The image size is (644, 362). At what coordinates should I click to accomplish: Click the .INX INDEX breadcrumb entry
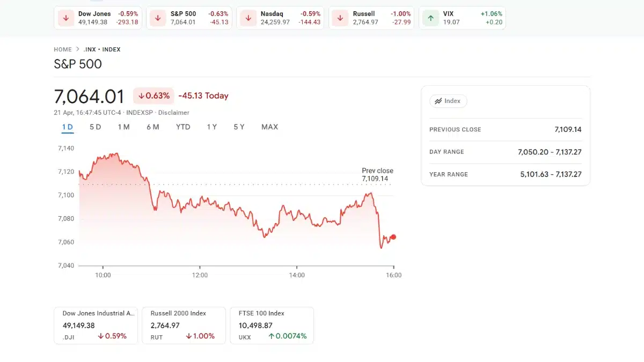[x=103, y=49]
